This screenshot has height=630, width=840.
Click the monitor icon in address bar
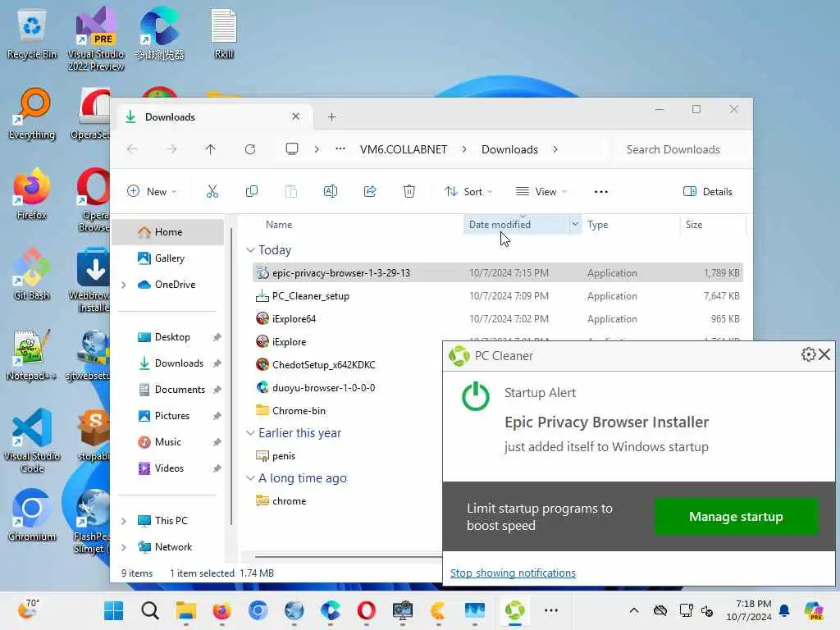292,149
